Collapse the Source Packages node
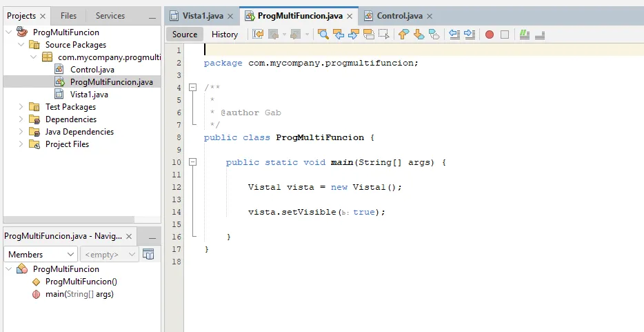 [21, 44]
